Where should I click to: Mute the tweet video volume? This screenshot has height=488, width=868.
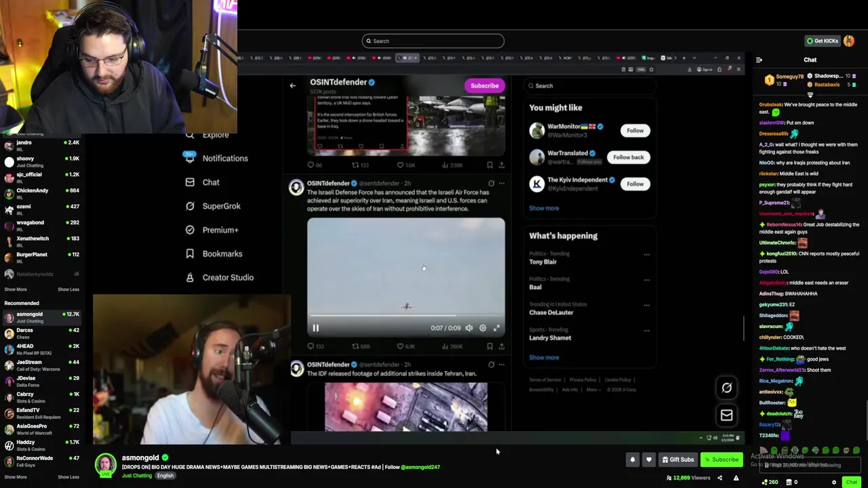pyautogui.click(x=469, y=328)
